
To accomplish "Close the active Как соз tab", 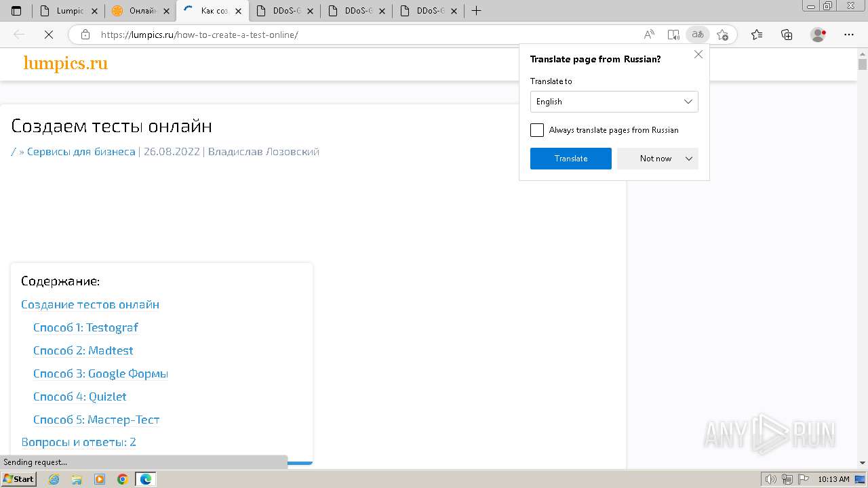I will coord(238,11).
